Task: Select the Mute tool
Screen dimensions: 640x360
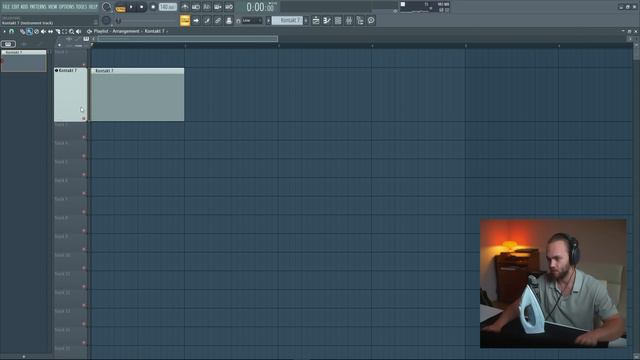Action: point(43,31)
